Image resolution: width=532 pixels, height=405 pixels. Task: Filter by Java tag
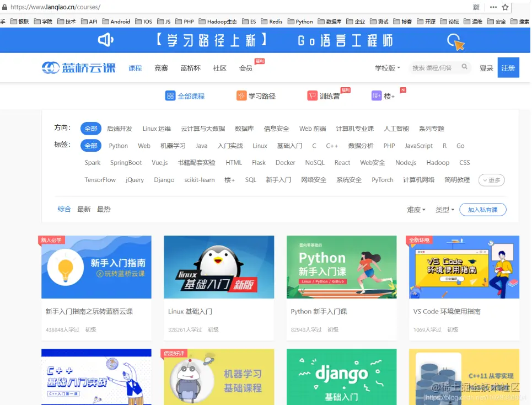click(201, 146)
